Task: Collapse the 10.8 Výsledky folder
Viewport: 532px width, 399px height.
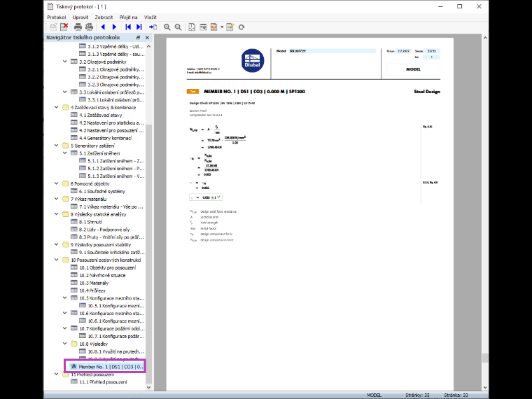Action: (x=65, y=344)
